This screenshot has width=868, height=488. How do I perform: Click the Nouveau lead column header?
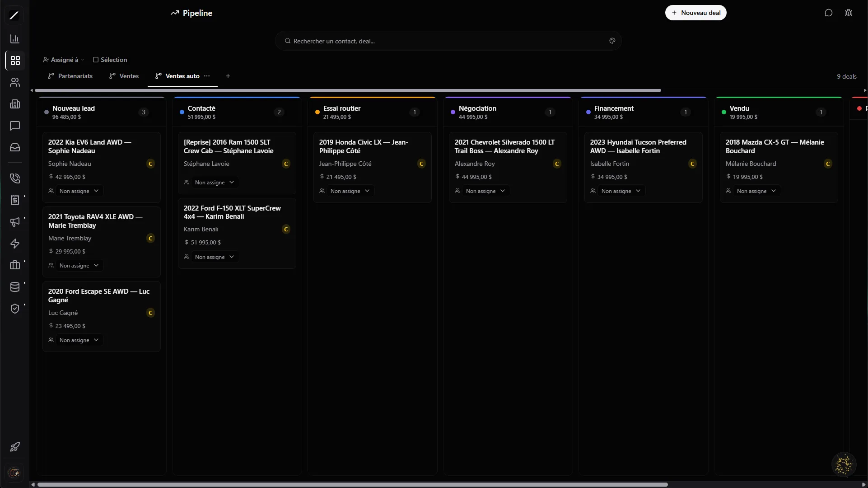pos(102,112)
